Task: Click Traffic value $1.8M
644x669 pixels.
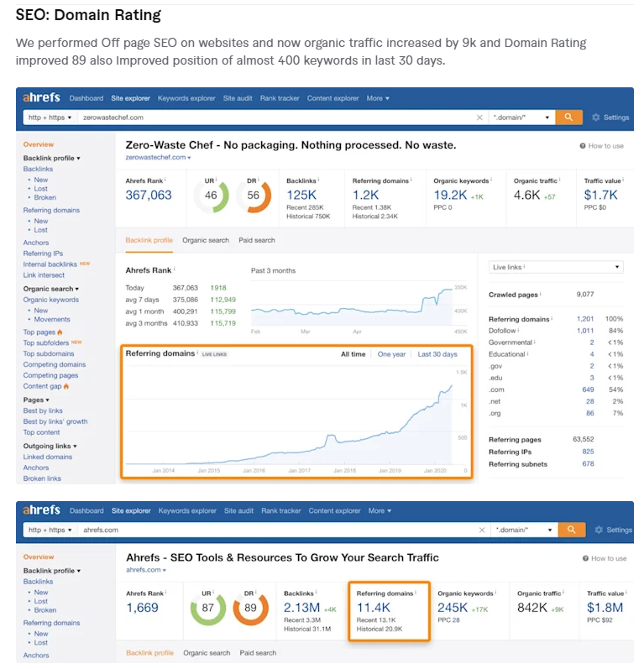Action: 605,608
